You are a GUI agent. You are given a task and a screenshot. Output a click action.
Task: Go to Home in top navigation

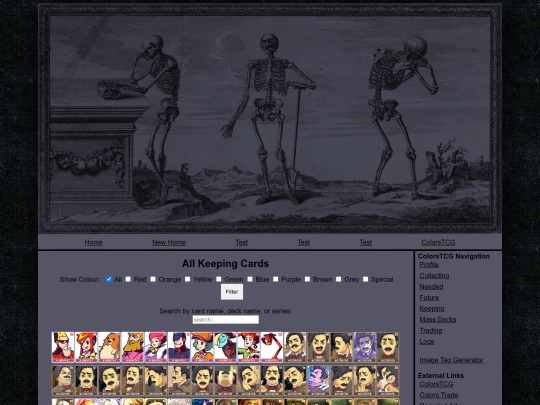(x=94, y=242)
